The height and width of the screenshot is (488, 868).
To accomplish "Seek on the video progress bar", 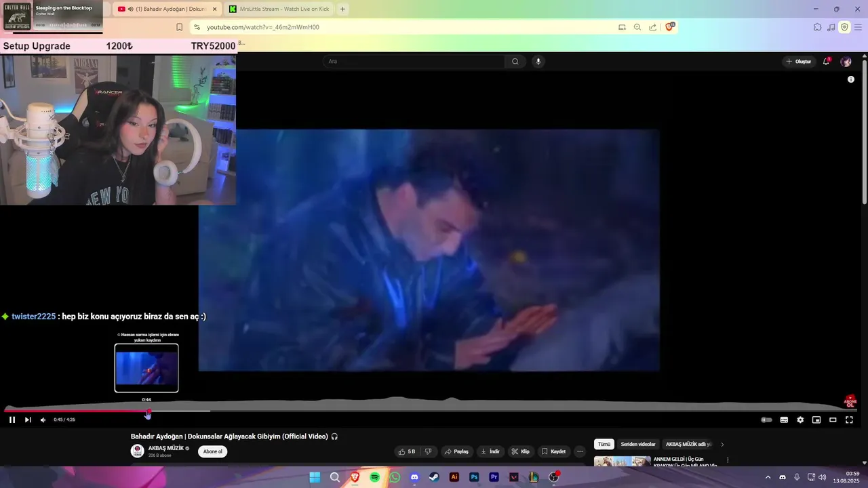I will pyautogui.click(x=431, y=411).
